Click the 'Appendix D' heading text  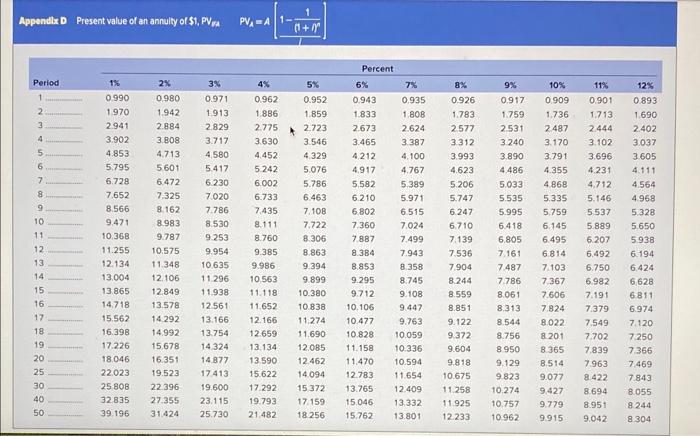coord(43,21)
